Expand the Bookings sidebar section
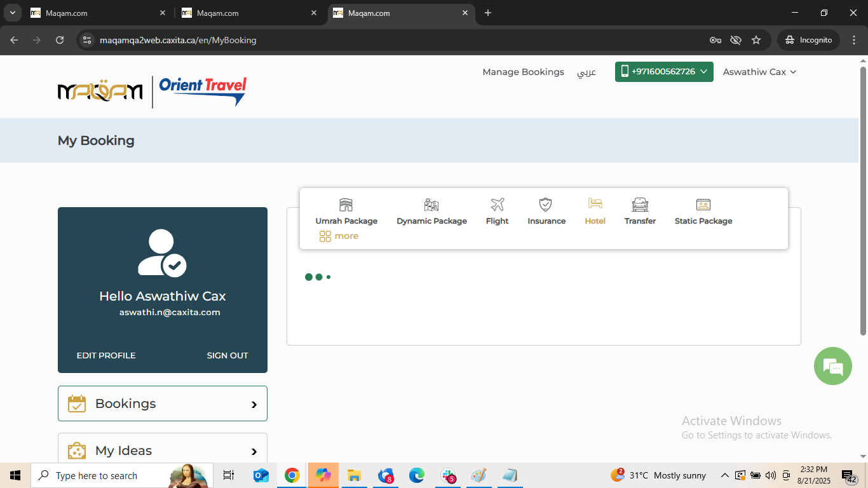Screen dimensions: 868x488 pyautogui.click(x=163, y=403)
